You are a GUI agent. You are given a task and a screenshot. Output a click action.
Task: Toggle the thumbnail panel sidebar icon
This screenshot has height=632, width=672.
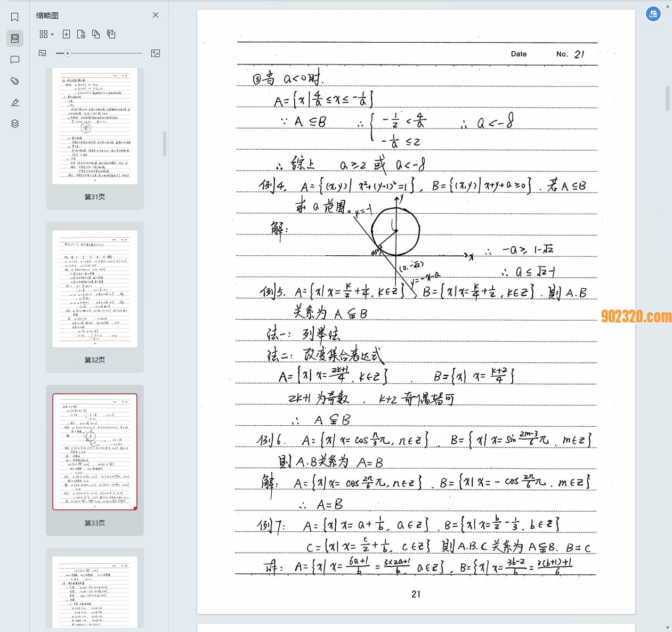[x=15, y=38]
